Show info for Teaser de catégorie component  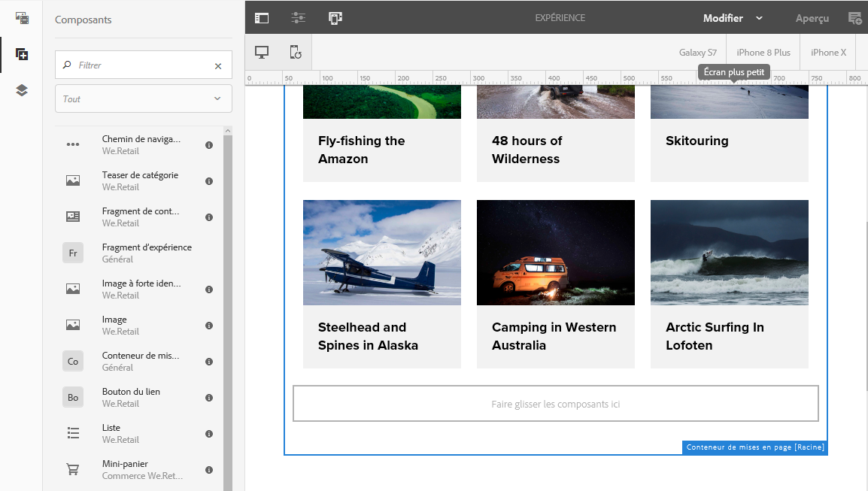209,181
